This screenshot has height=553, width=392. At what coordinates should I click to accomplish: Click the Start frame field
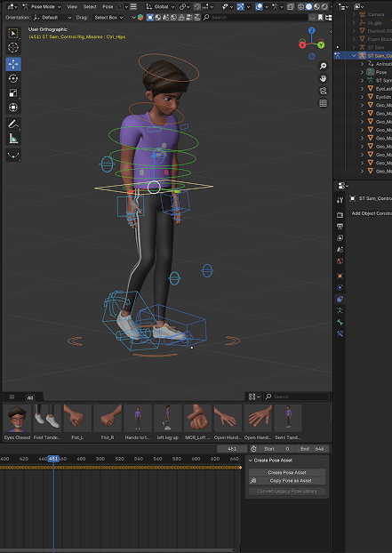[276, 449]
